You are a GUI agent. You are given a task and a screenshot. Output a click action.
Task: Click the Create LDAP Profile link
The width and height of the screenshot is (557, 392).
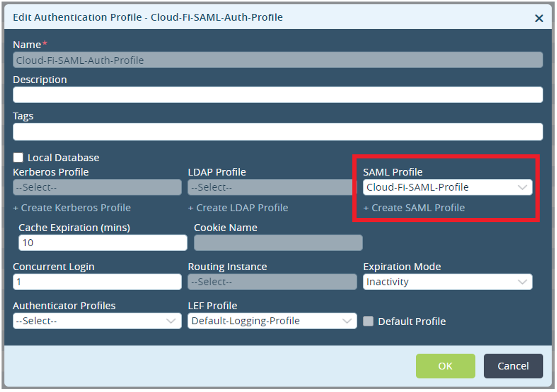coord(238,208)
